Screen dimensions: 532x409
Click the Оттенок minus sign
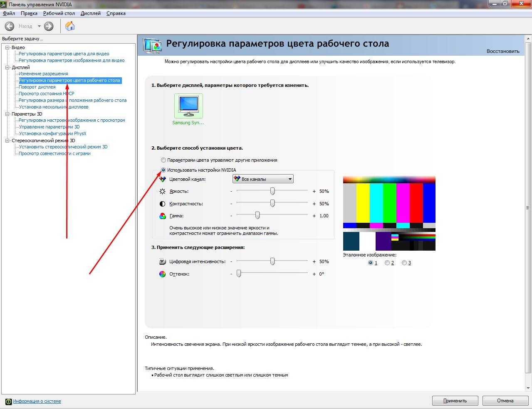click(231, 274)
